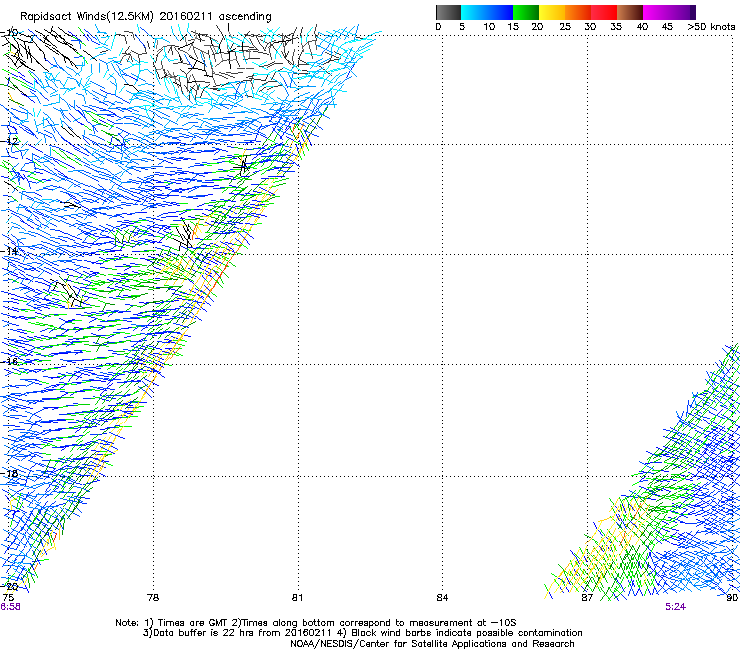Click the latitude label '-16' on the left axis
Screen dimensions: 740x650
pyautogui.click(x=10, y=362)
